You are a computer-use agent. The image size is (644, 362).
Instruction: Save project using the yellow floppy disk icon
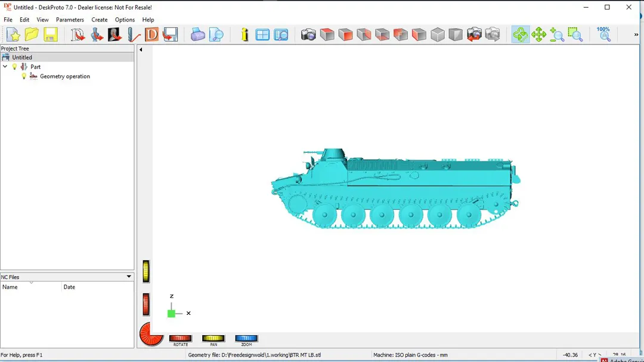coord(51,35)
